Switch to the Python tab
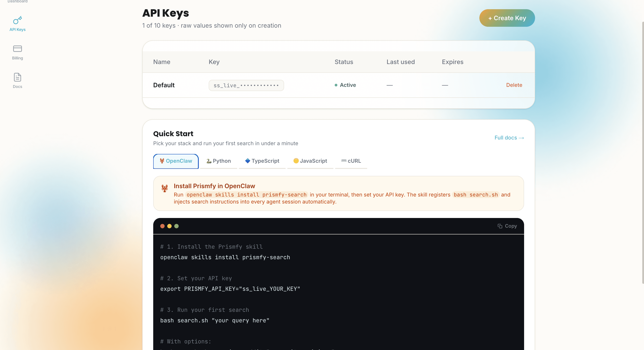The width and height of the screenshot is (644, 350). click(219, 161)
